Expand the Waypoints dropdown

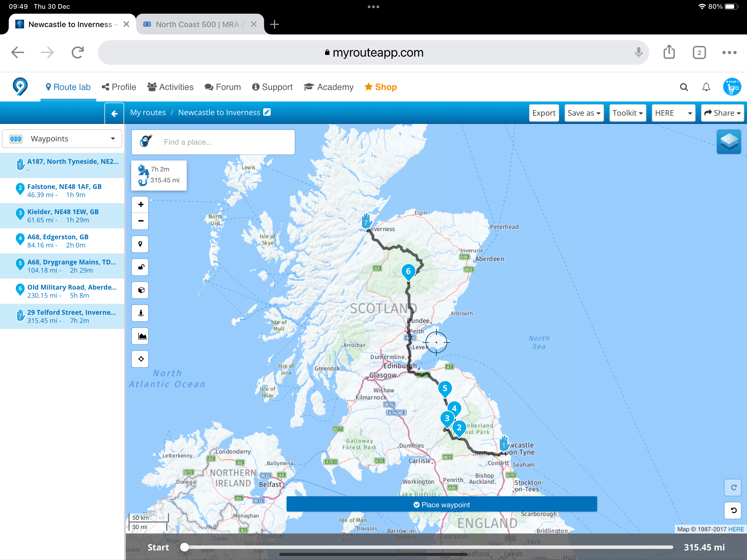[x=62, y=138]
